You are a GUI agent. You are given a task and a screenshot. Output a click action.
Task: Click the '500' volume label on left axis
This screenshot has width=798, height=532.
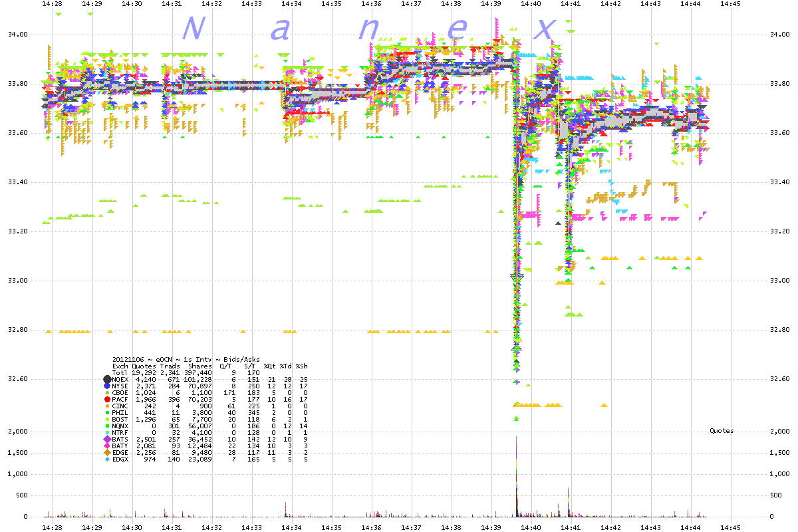(x=23, y=495)
